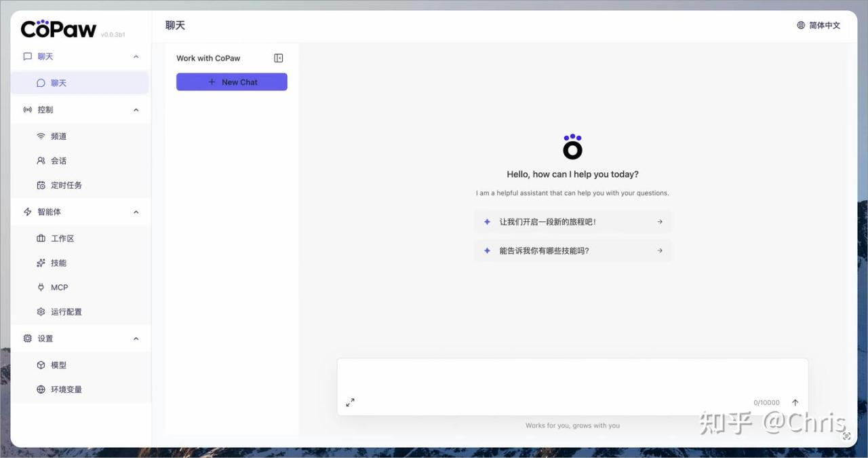Screen dimensions: 868x458
Task: Select 工作区 workspace menu item
Action: (62, 239)
